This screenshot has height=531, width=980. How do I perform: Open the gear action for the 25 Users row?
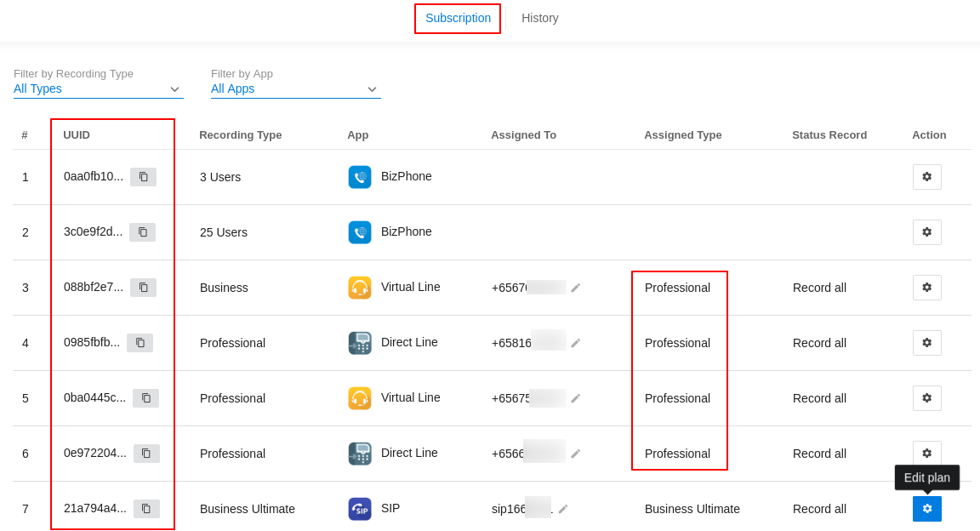coord(927,232)
